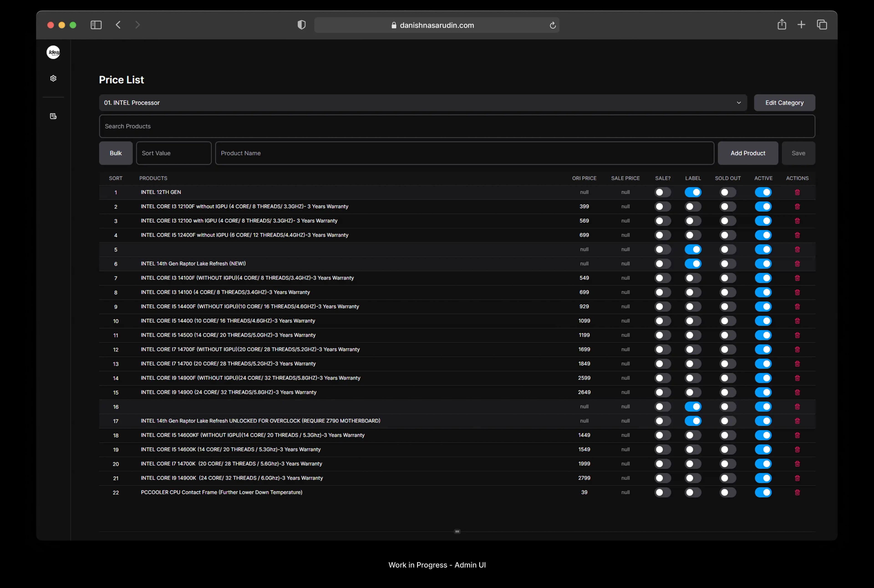Delete the INTEL CORE I3 12100F row
The width and height of the screenshot is (874, 588).
797,207
